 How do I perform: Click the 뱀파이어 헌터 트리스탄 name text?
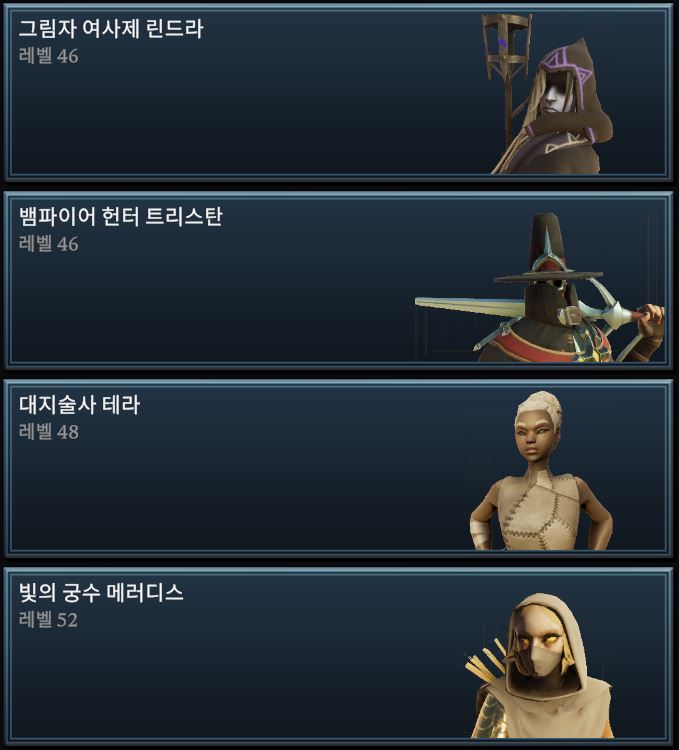tap(120, 217)
